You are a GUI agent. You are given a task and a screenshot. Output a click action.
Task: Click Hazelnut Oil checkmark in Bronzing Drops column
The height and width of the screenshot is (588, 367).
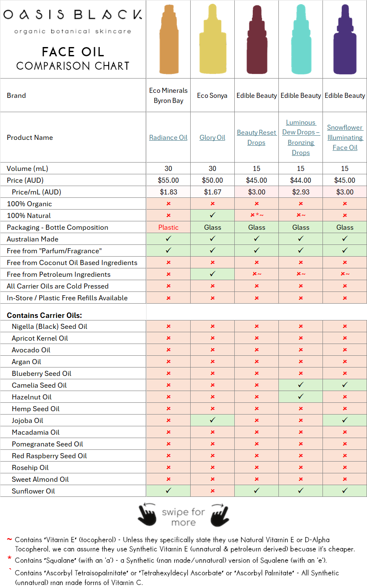pyautogui.click(x=301, y=396)
